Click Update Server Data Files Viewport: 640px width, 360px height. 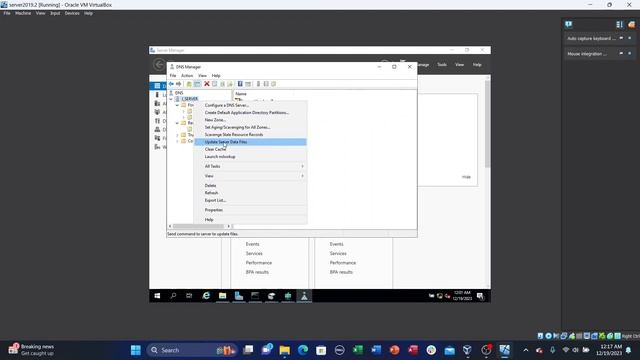click(250, 142)
